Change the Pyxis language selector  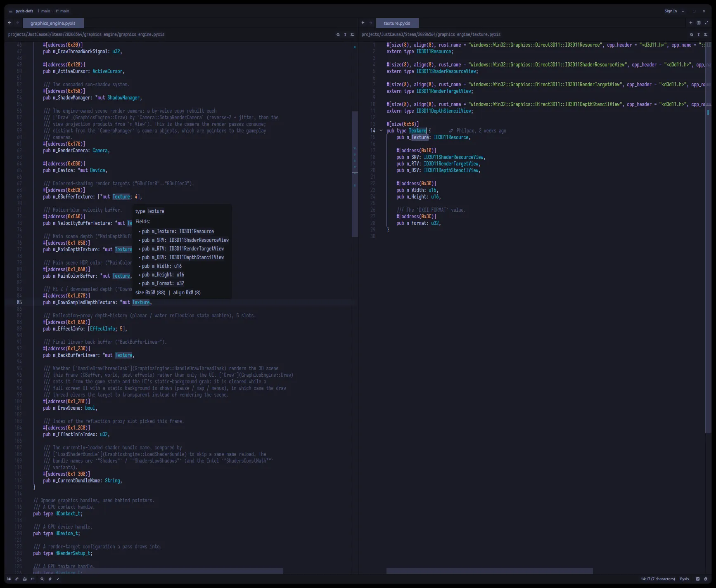684,579
